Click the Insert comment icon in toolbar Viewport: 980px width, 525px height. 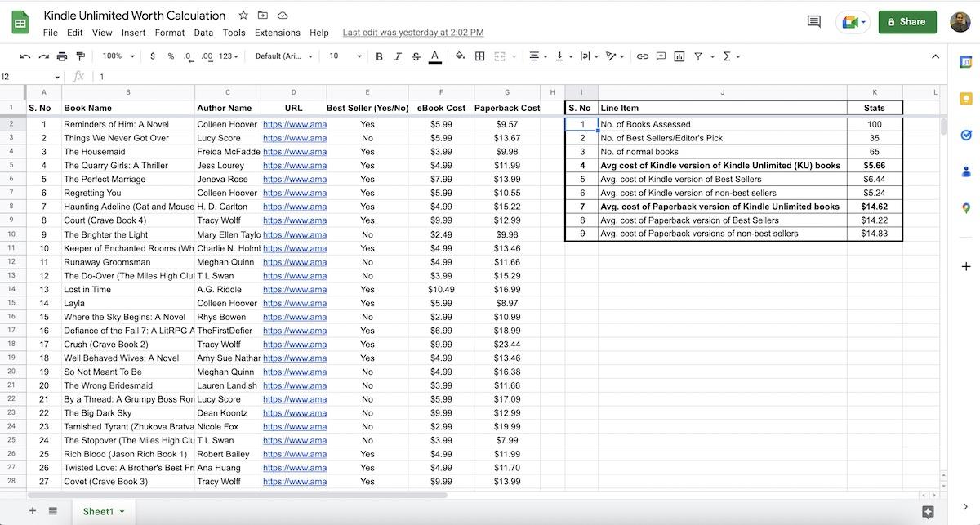click(661, 56)
